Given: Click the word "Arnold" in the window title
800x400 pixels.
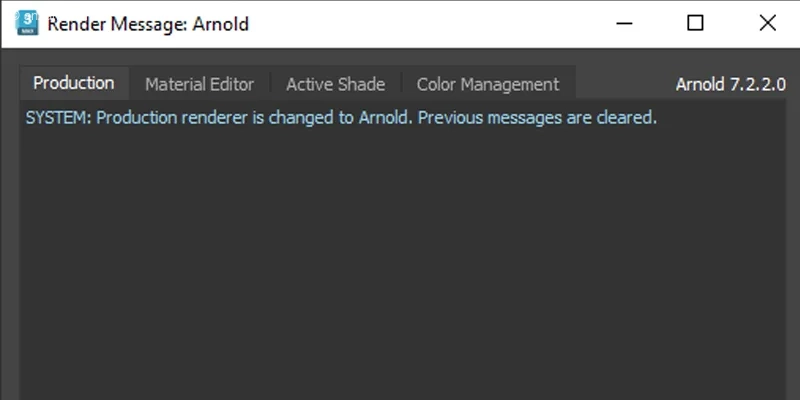Looking at the screenshot, I should click(219, 24).
